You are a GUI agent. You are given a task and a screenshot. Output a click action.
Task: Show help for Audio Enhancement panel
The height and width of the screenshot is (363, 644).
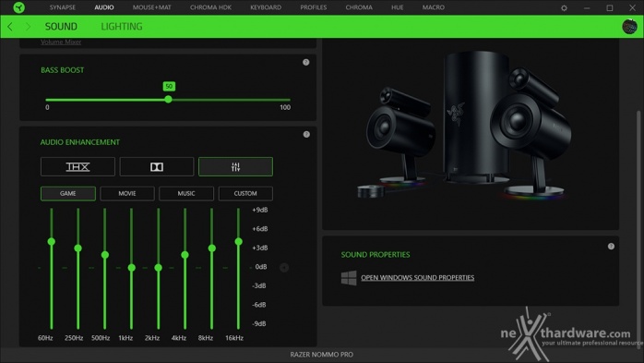(x=306, y=135)
